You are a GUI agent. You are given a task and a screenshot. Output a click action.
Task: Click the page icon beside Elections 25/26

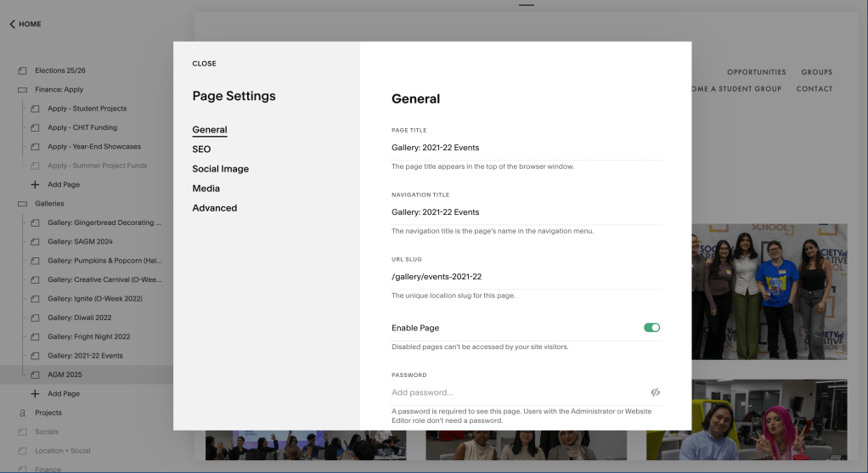(x=22, y=70)
